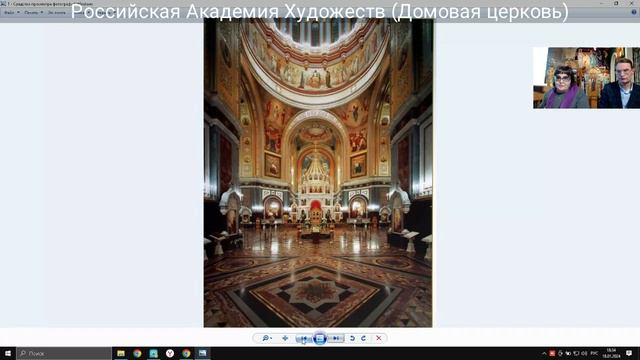Switch the РУС input language
This screenshot has height=360, width=640.
tap(594, 353)
